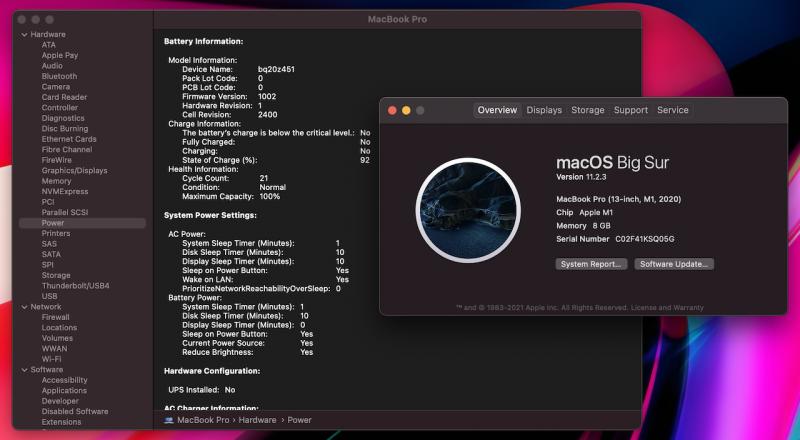This screenshot has width=800, height=440.
Task: Select NVMExpress in the sidebar
Action: 65,191
